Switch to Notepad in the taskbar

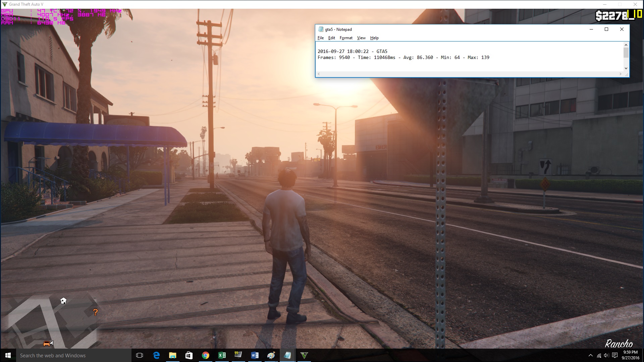coord(287,355)
